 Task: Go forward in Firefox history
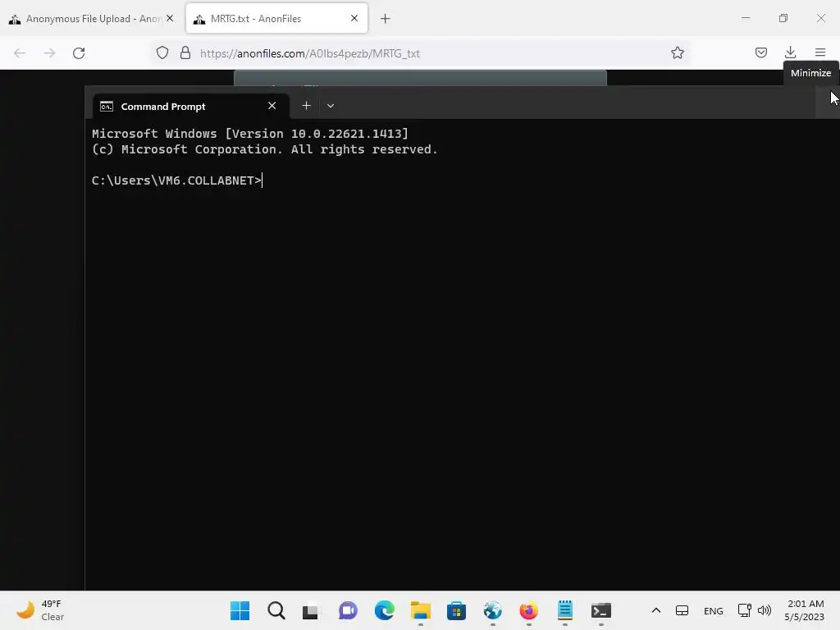pos(49,53)
